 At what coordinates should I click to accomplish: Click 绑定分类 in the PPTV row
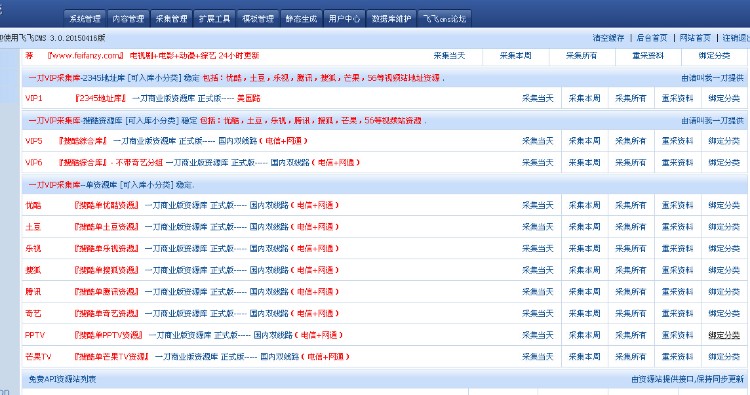coord(724,335)
